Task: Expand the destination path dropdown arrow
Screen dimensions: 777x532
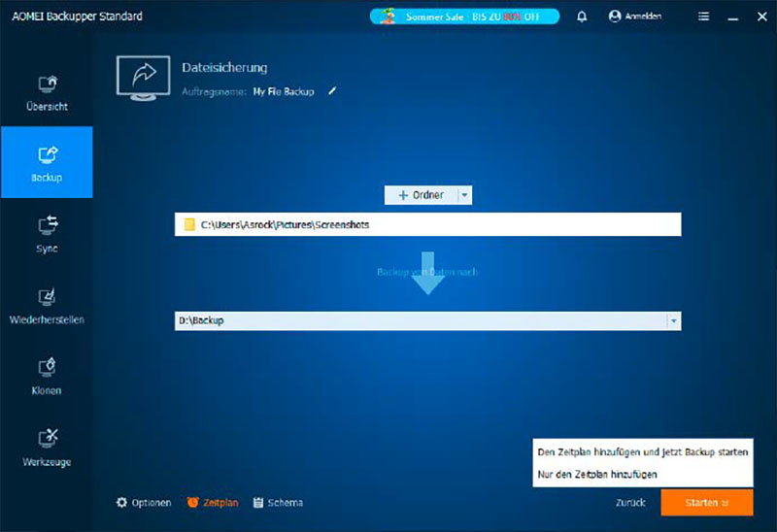Action: click(673, 321)
